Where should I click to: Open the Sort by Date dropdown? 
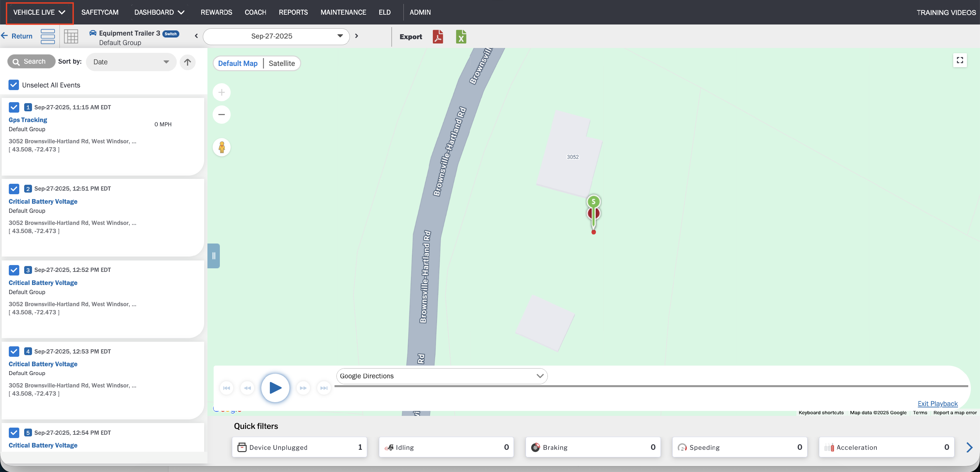click(x=131, y=62)
